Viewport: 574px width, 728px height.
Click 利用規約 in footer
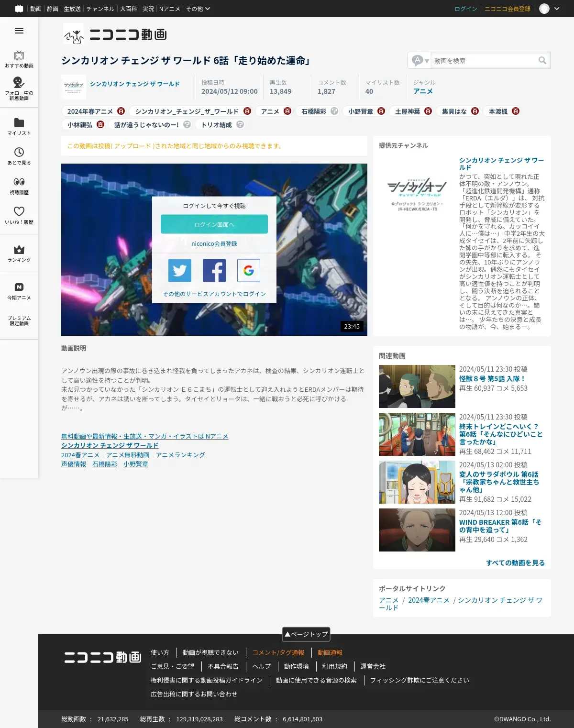coord(335,666)
